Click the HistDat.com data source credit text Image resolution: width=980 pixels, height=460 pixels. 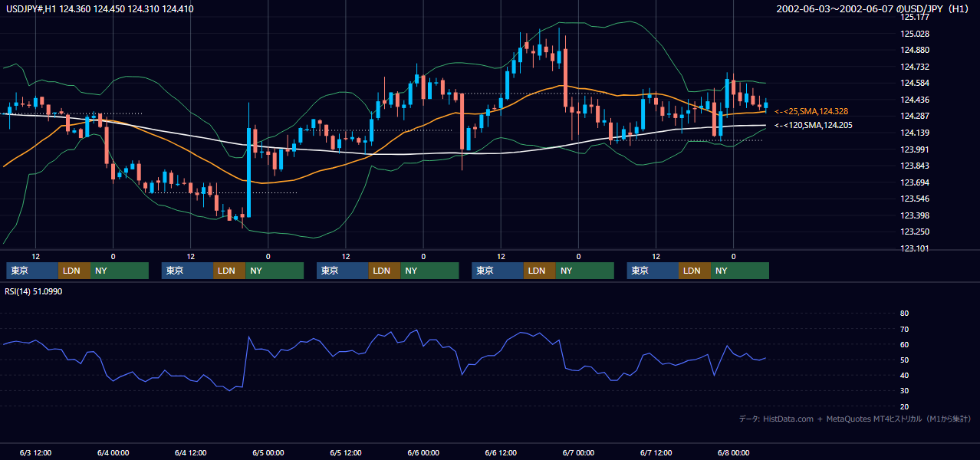tap(854, 419)
